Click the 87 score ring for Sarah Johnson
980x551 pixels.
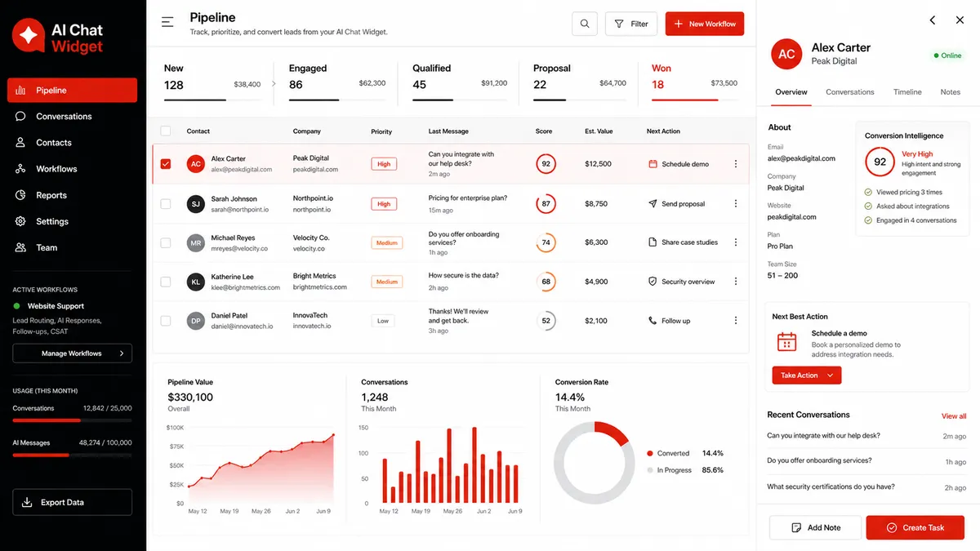pyautogui.click(x=546, y=204)
